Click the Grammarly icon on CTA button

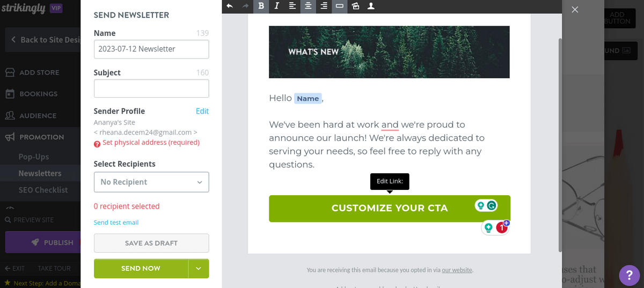pos(491,205)
